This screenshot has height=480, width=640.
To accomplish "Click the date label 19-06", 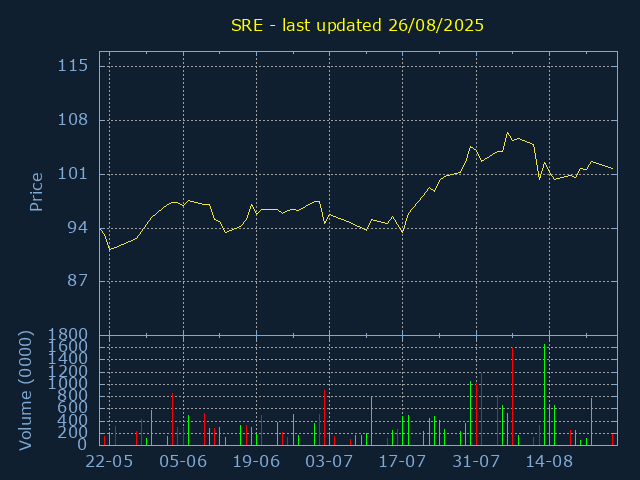I will click(x=256, y=462).
